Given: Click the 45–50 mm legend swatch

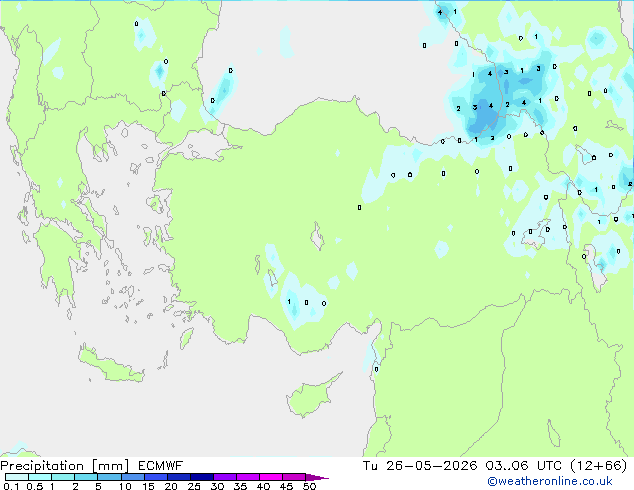Looking at the screenshot, I should point(294,477).
